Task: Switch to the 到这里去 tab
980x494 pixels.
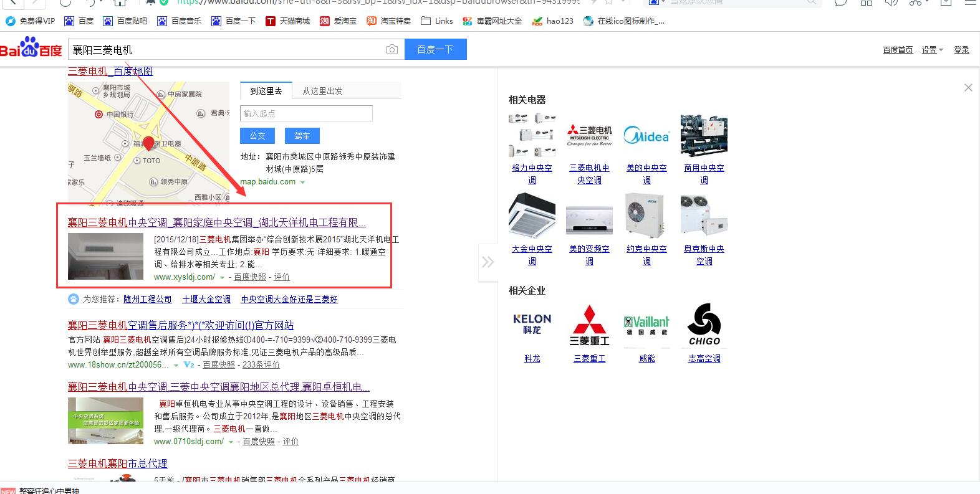Action: pyautogui.click(x=266, y=91)
